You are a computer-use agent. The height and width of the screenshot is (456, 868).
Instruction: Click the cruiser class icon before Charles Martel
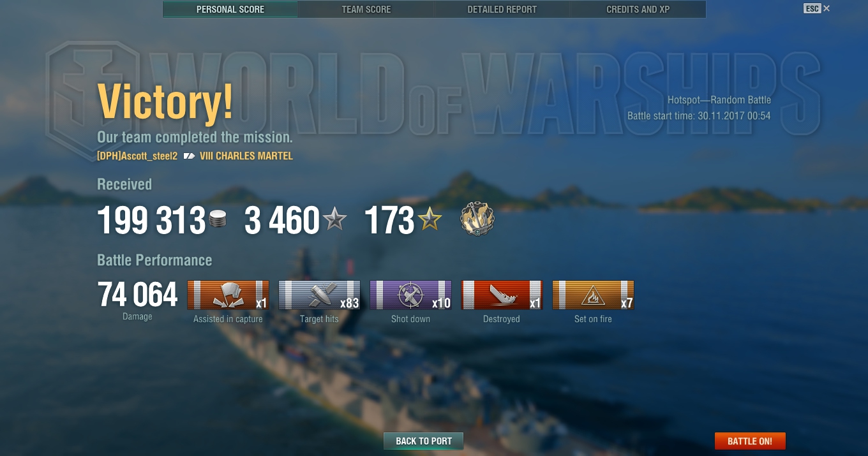189,156
